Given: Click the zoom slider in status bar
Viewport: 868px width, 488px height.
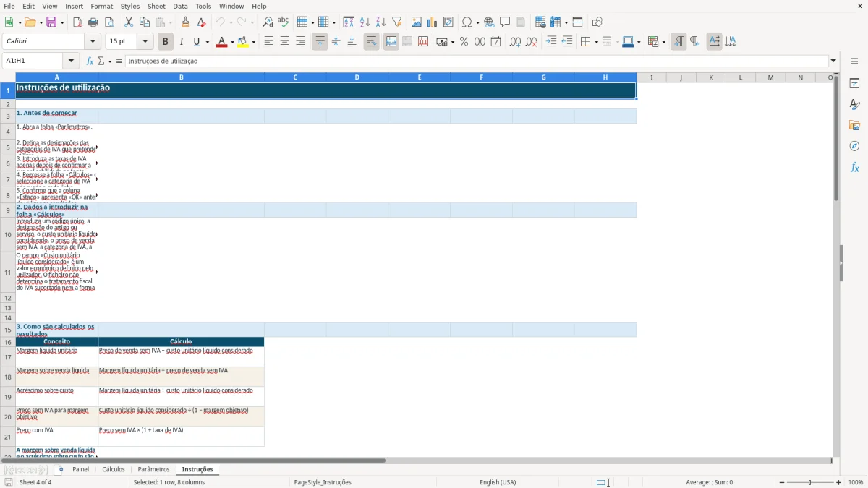Looking at the screenshot, I should pyautogui.click(x=809, y=482).
